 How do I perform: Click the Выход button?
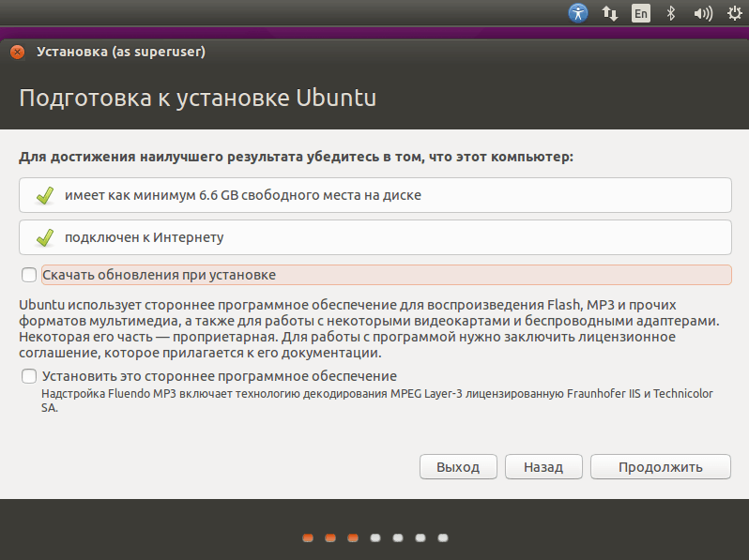point(458,467)
